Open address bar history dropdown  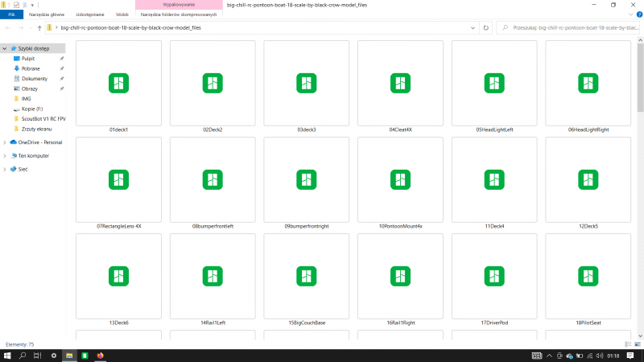click(473, 28)
